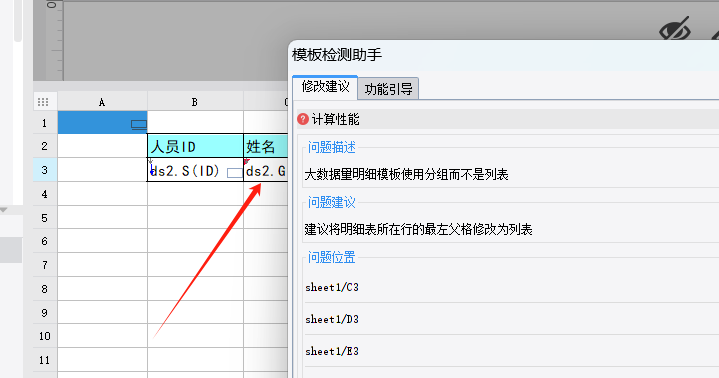Image resolution: width=719 pixels, height=378 pixels.
Task: Click the widget icon in cell B3
Action: 235,173
